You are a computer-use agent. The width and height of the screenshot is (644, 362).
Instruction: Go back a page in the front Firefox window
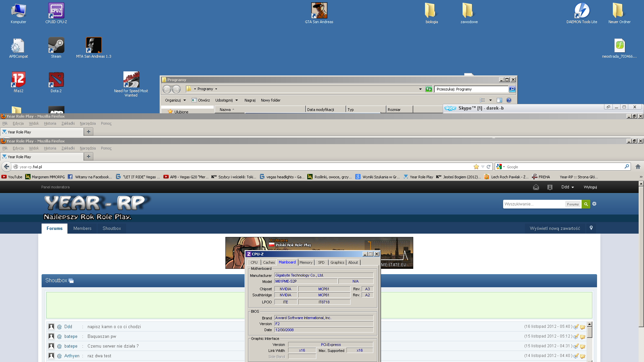click(7, 167)
